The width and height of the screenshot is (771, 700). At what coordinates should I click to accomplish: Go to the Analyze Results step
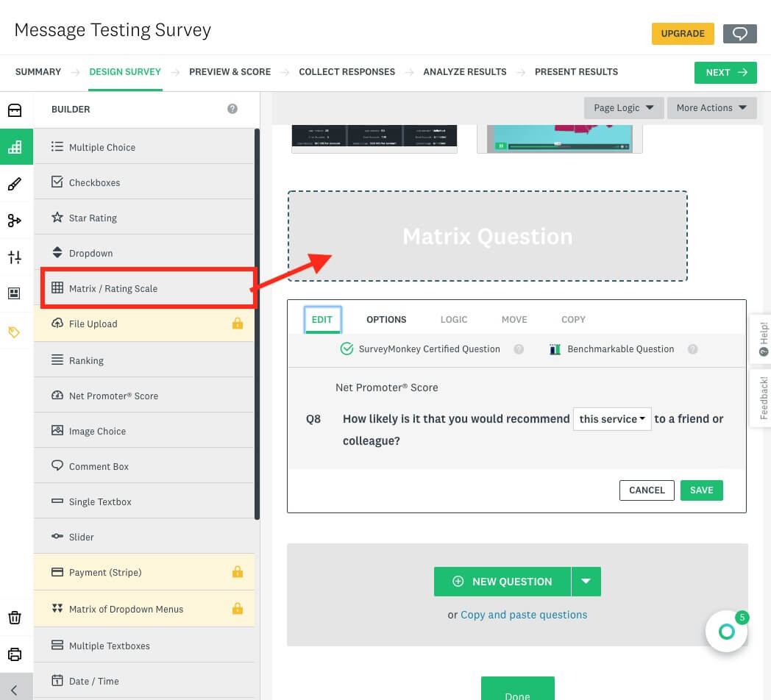pyautogui.click(x=465, y=71)
